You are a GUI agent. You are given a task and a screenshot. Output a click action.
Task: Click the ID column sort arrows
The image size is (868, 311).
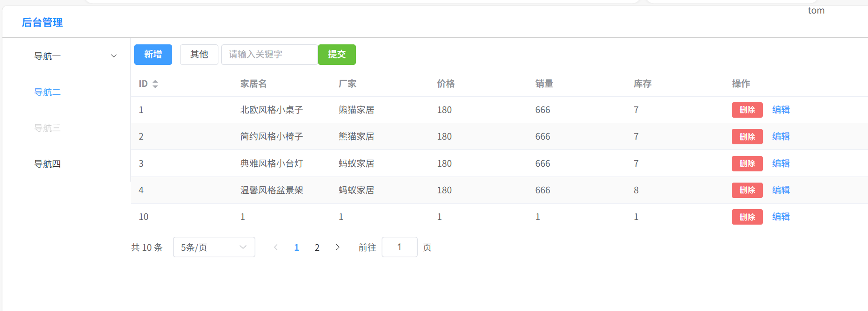155,84
